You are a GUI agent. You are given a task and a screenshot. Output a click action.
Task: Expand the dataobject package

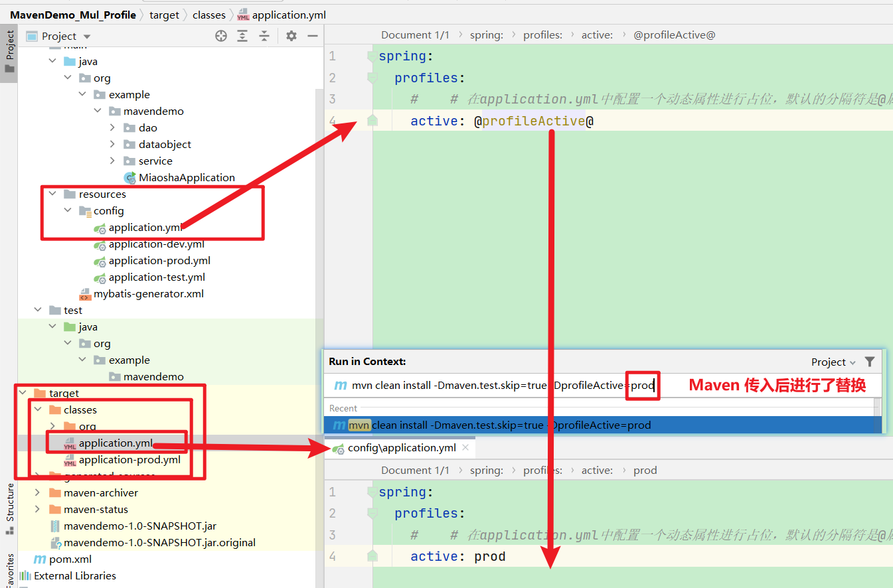pos(112,144)
